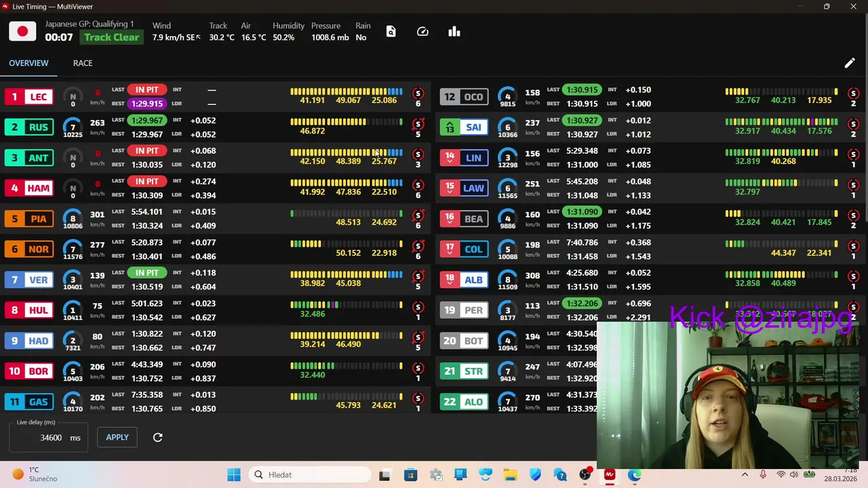This screenshot has height=488, width=868.
Task: Select the COL driver tag
Action: click(x=465, y=249)
